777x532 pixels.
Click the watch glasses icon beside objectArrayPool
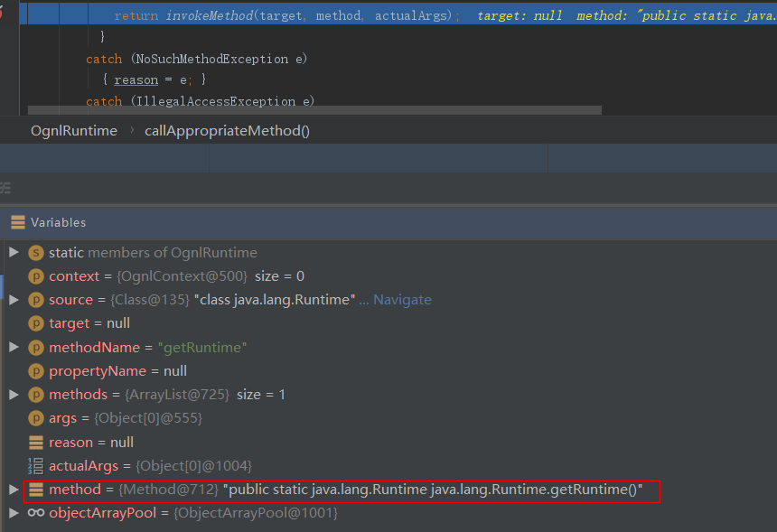pyautogui.click(x=36, y=513)
